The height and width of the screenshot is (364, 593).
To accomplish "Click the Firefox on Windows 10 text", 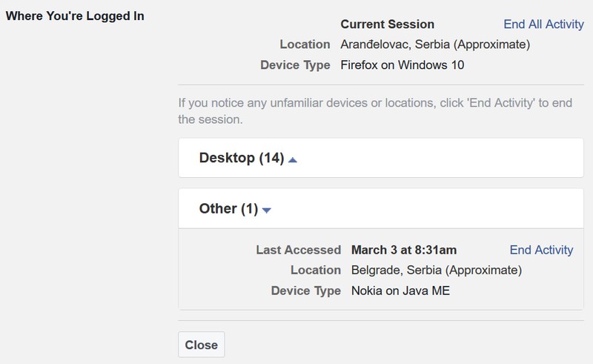I will (402, 65).
